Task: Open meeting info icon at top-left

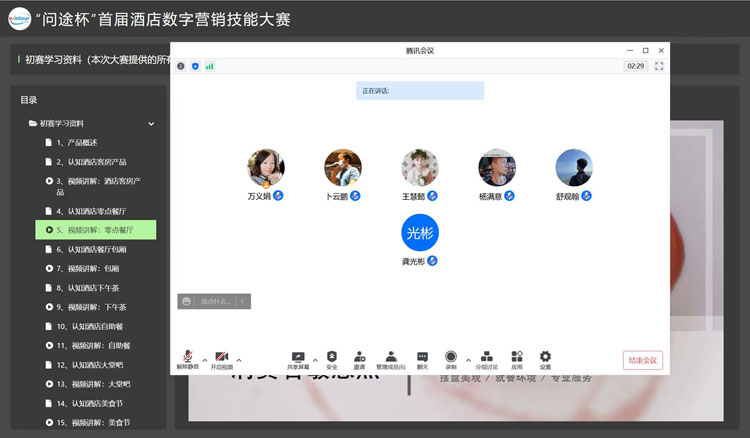Action: click(181, 66)
